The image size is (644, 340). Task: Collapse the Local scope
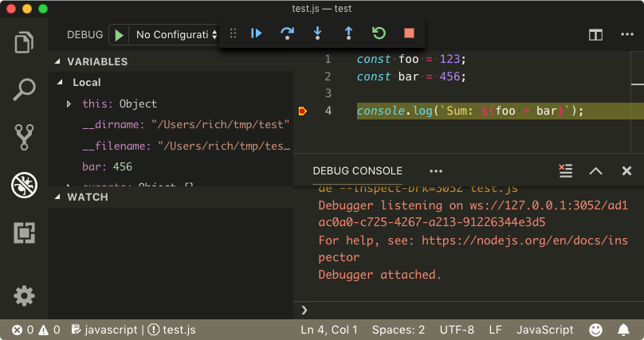[x=60, y=83]
